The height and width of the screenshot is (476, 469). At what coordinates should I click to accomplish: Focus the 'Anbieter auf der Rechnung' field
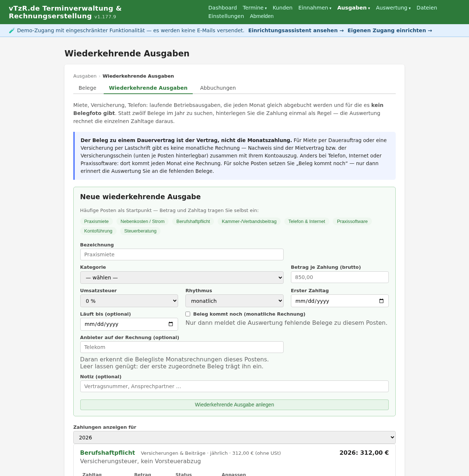pyautogui.click(x=182, y=347)
